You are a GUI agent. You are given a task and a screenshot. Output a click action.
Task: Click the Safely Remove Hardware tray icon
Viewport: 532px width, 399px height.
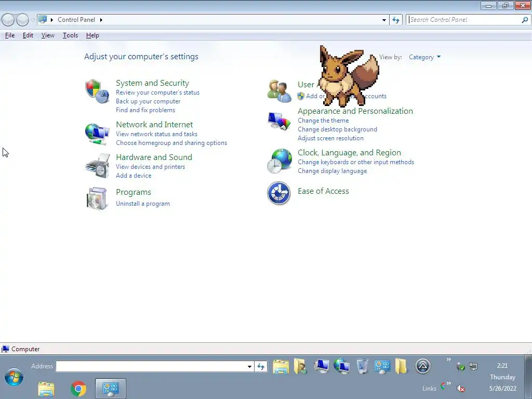tap(460, 366)
